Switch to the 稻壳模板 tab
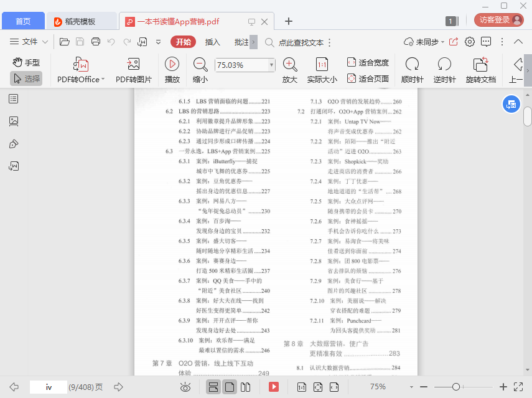 (82, 21)
